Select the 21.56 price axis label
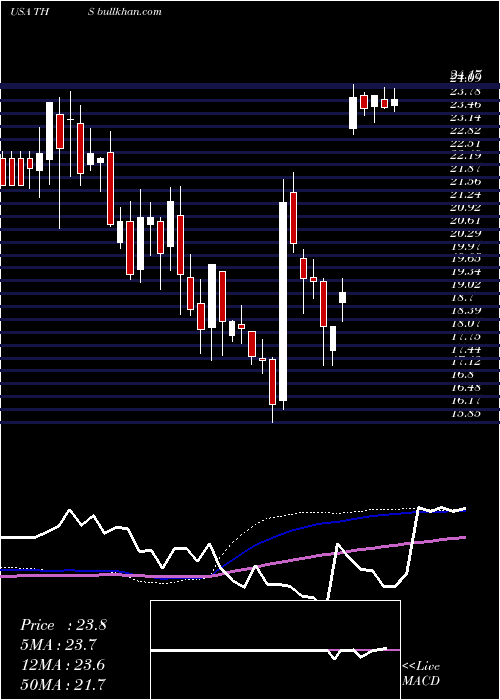Screen dimensions: 500x700 click(x=465, y=181)
